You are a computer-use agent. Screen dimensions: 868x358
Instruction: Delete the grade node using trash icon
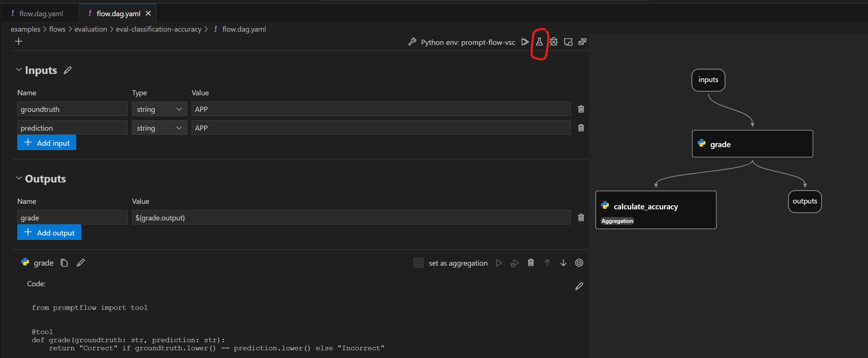[531, 263]
